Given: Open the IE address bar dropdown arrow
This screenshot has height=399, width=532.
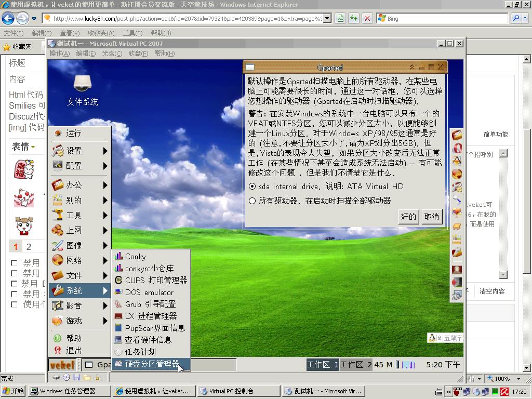Looking at the screenshot, I should [327, 18].
